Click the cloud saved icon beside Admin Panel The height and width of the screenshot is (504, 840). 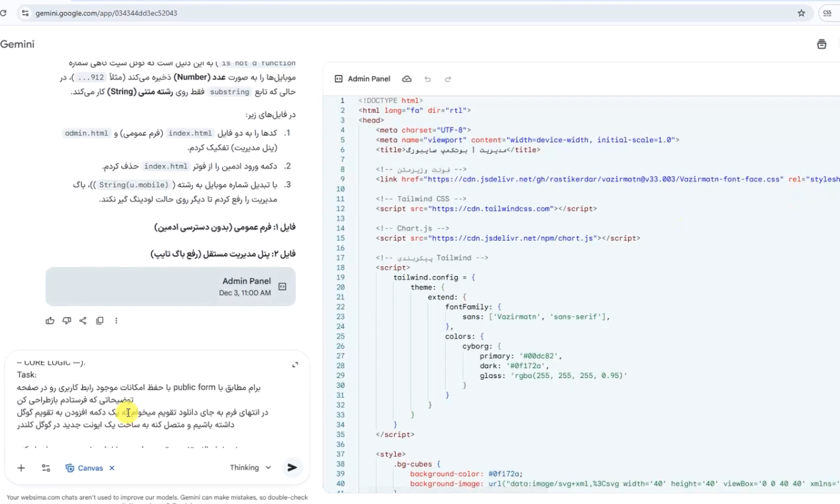coord(407,79)
